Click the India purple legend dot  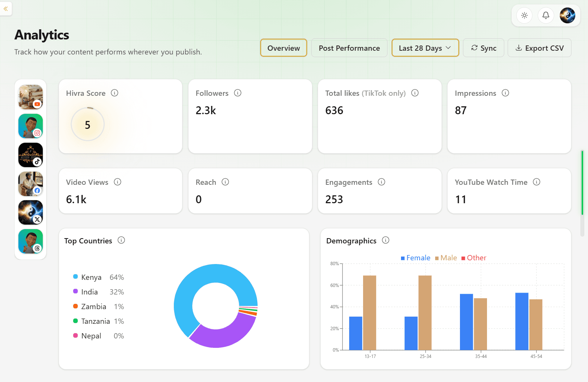pos(75,291)
